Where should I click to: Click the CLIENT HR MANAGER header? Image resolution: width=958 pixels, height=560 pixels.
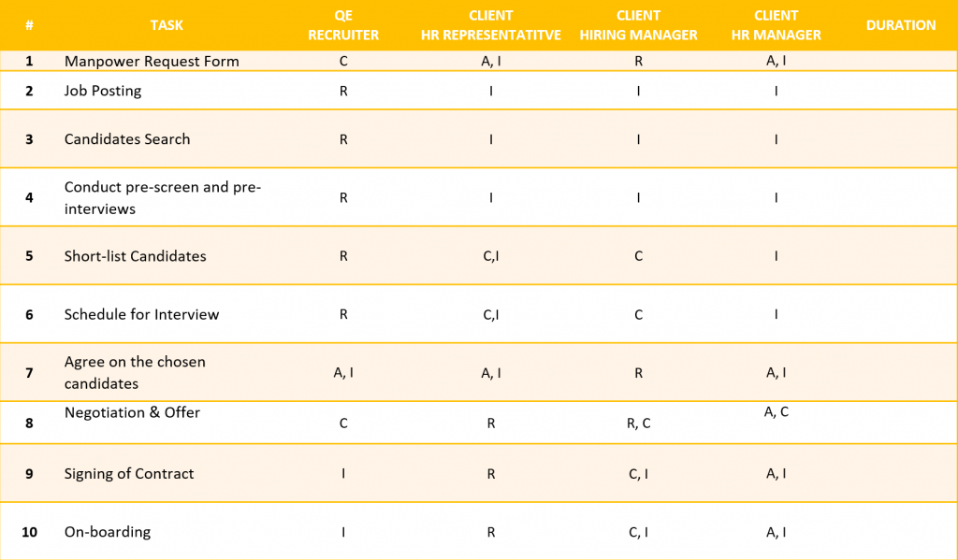point(776,25)
